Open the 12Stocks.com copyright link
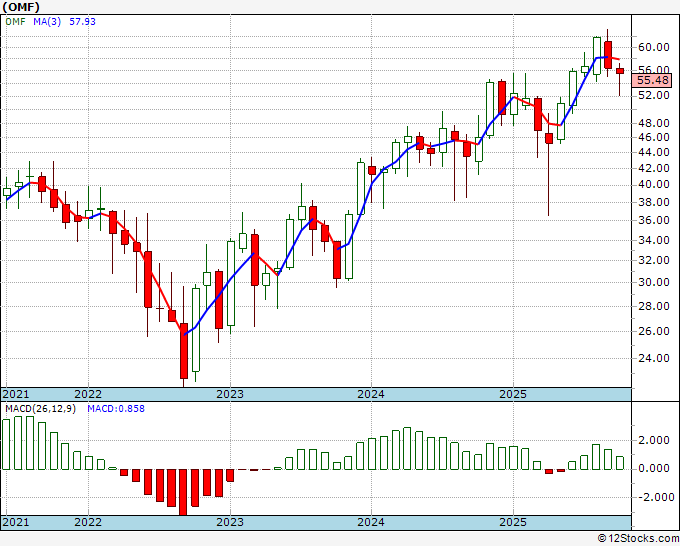The image size is (680, 546). pos(638,539)
